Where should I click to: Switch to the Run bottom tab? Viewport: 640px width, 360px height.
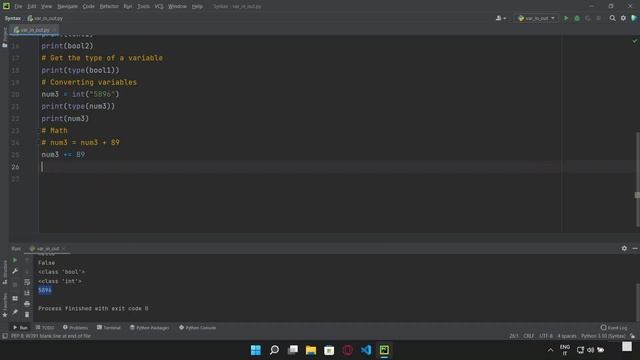[20, 328]
